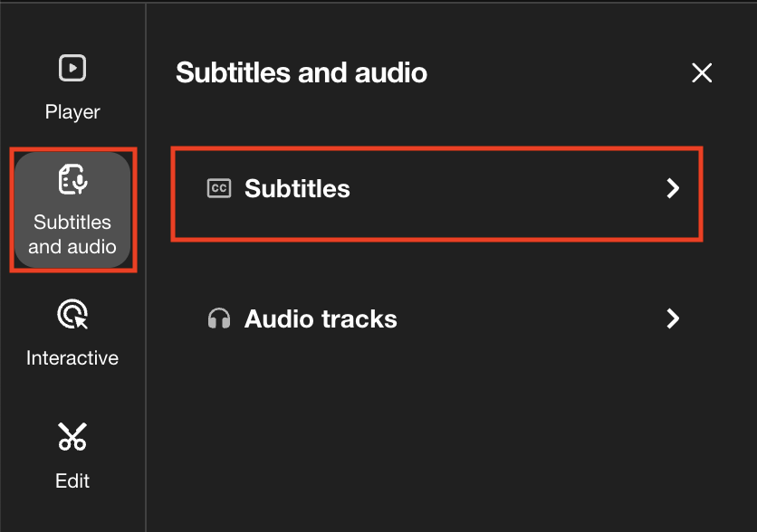This screenshot has width=757, height=532.
Task: Click the Interactive cursor-target icon
Action: click(72, 315)
